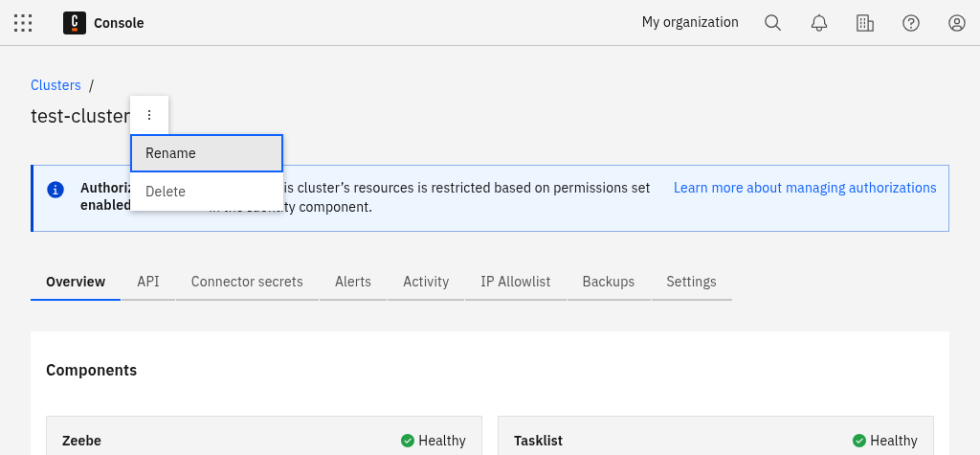
Task: Switch to the API tab
Action: point(148,282)
